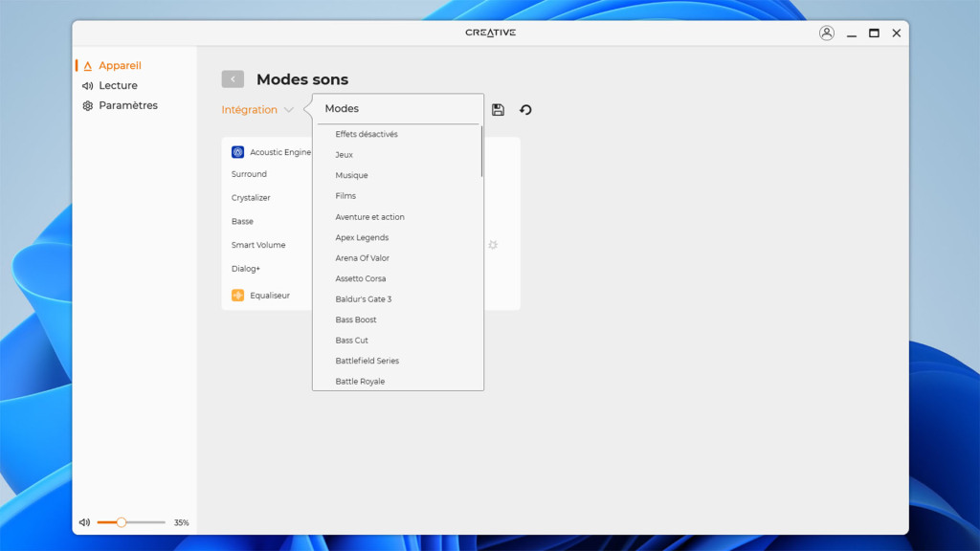
Task: Click the 35% volume value
Action: 181,523
